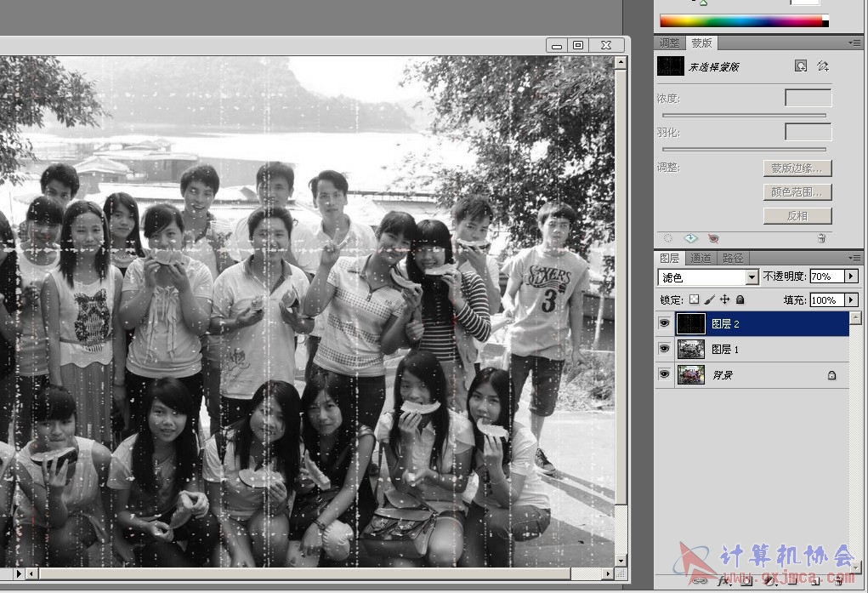
Task: Add a vector mask in Masks panel
Action: pos(823,66)
